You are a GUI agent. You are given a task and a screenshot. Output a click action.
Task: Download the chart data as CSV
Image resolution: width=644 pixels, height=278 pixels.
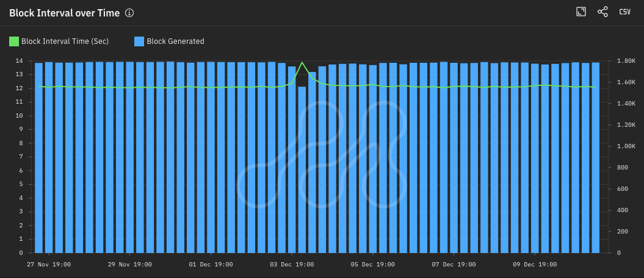coord(624,12)
